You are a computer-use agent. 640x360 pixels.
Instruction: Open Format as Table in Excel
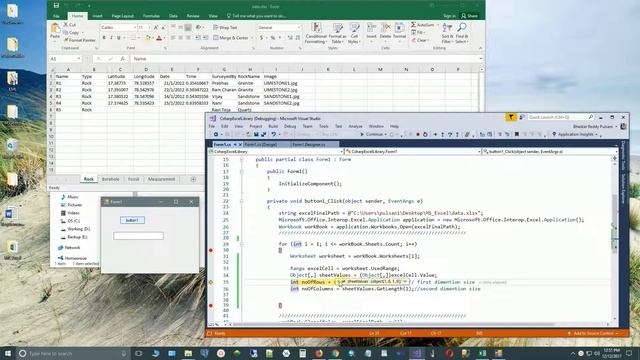(x=338, y=33)
